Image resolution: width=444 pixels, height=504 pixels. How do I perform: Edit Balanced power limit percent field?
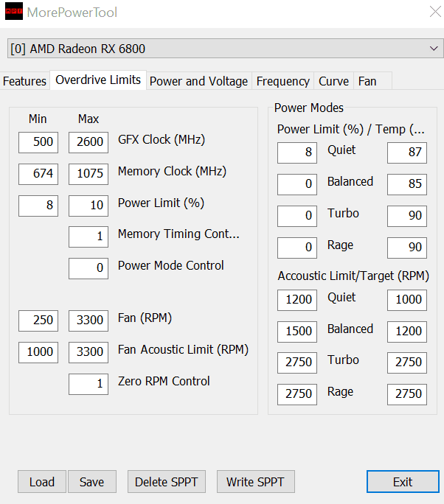(297, 184)
